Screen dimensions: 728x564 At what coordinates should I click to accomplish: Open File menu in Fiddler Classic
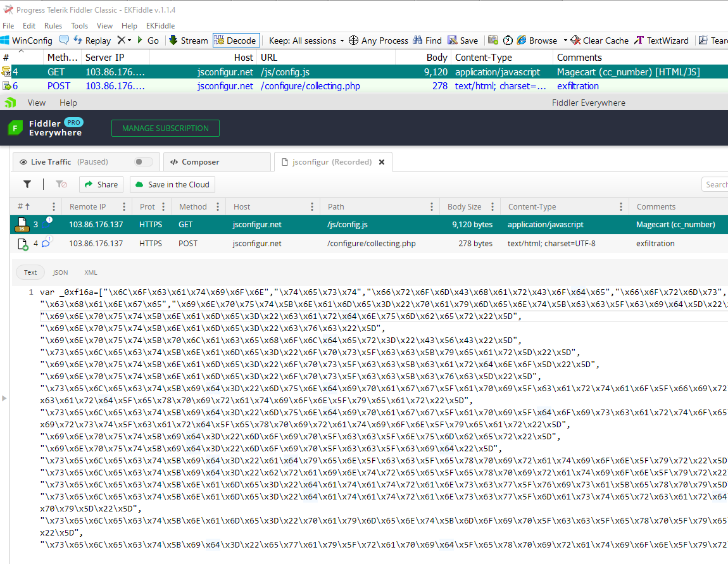(x=8, y=25)
